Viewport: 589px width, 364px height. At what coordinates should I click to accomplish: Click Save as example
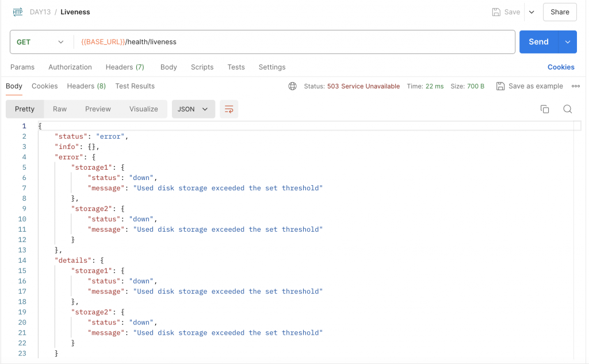click(x=536, y=86)
